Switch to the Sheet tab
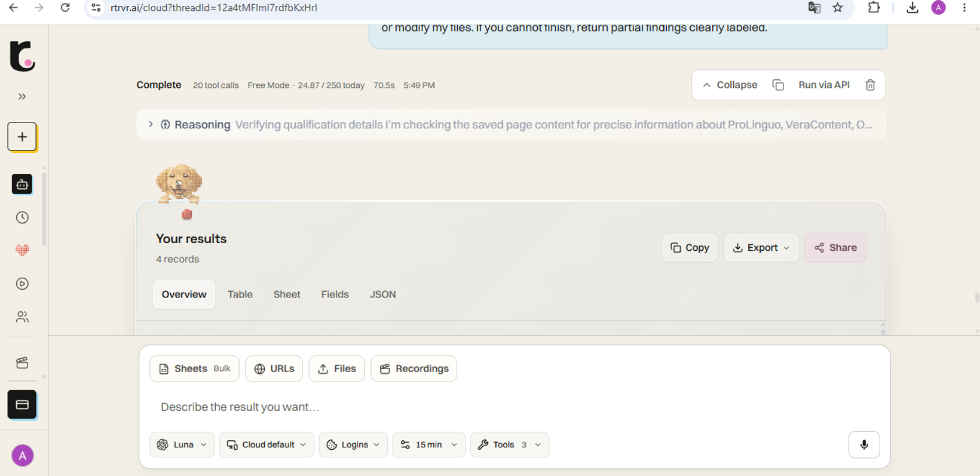Screen dimensions: 980x476 287,294
